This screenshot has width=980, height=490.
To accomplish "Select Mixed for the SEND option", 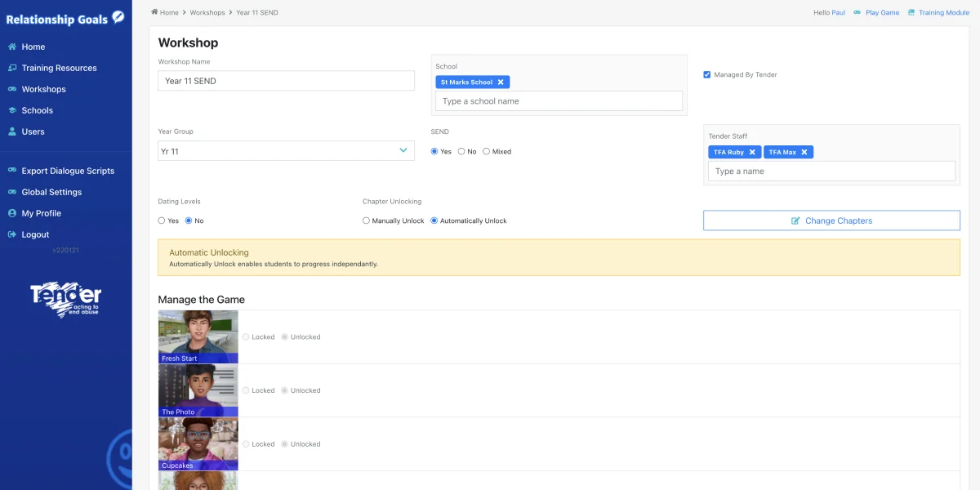I will point(486,151).
